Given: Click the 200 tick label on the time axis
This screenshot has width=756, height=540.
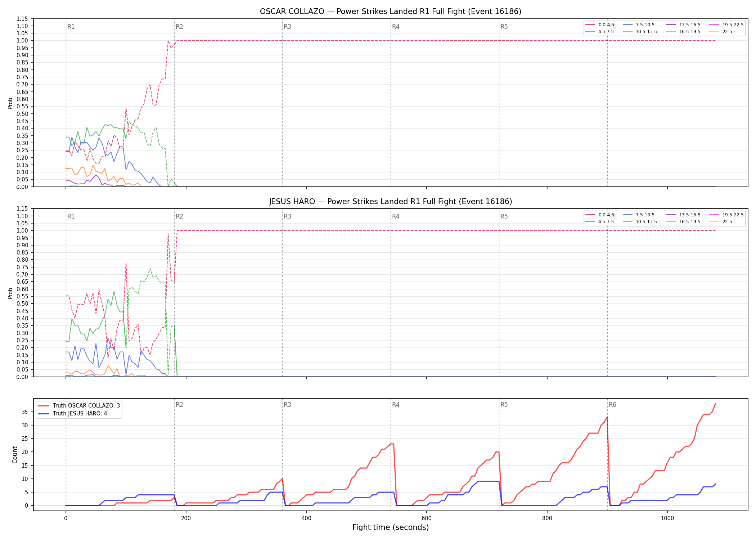Looking at the screenshot, I should 186,518.
